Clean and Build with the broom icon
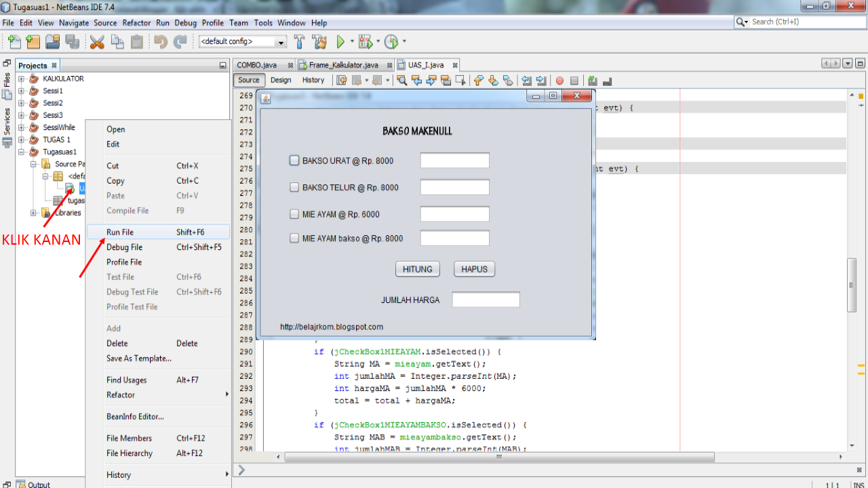The image size is (868, 488). point(319,41)
